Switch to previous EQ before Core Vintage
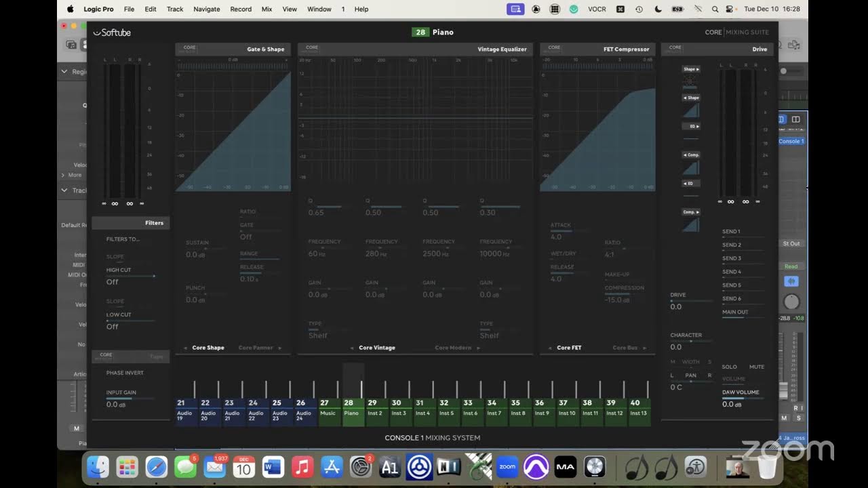The image size is (868, 488). 352,348
